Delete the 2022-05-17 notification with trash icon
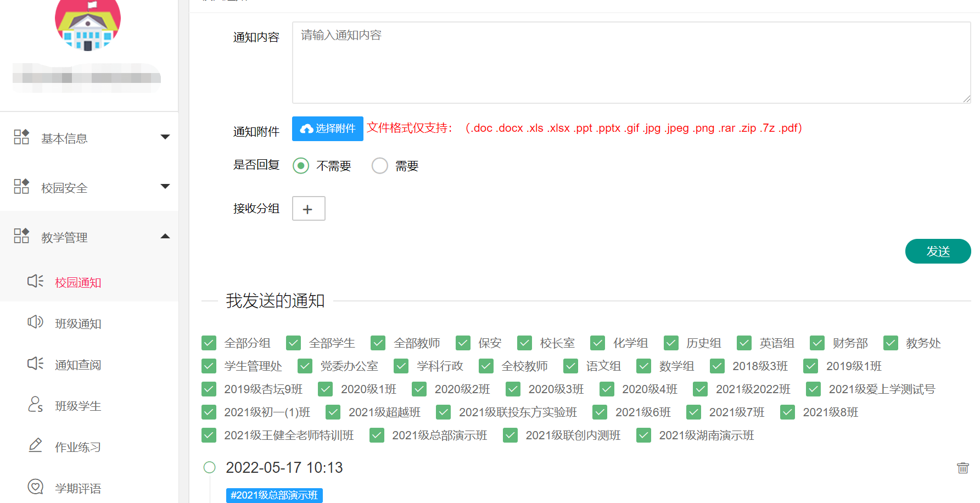 pyautogui.click(x=962, y=468)
